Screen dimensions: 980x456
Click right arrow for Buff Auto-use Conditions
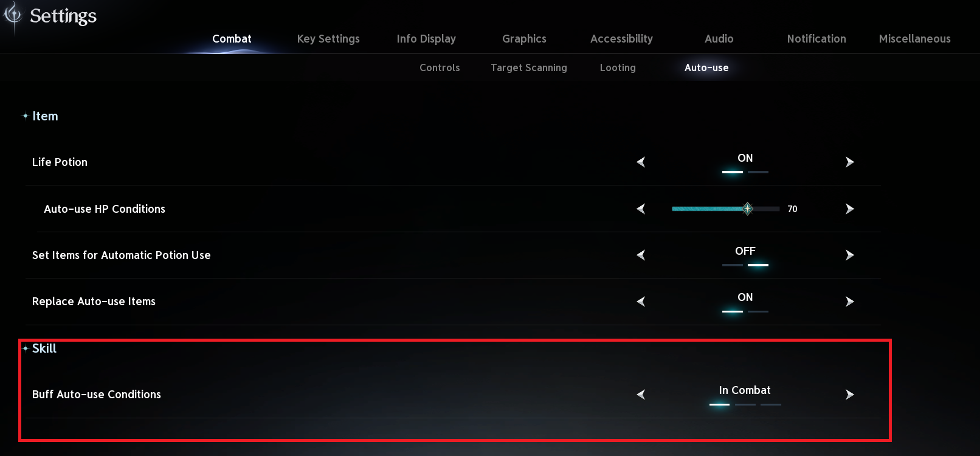click(x=850, y=395)
